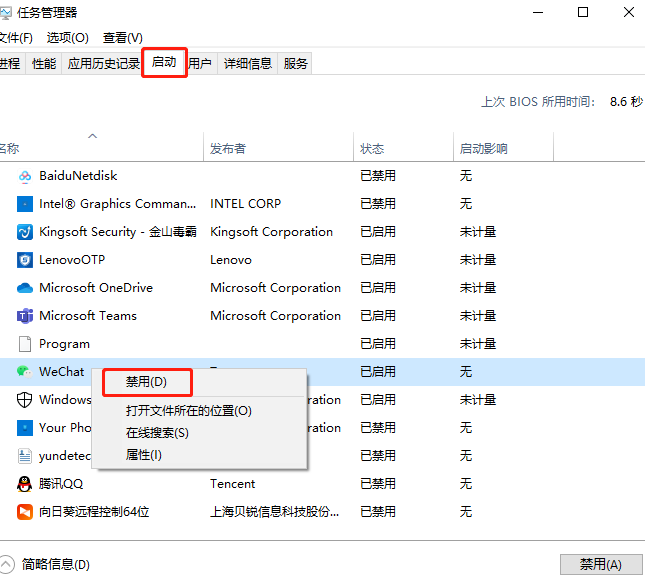Open the View menu

pyautogui.click(x=123, y=38)
